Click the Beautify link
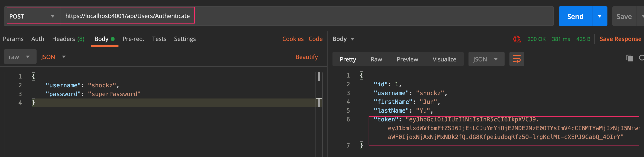This screenshot has height=157, width=644. point(306,57)
